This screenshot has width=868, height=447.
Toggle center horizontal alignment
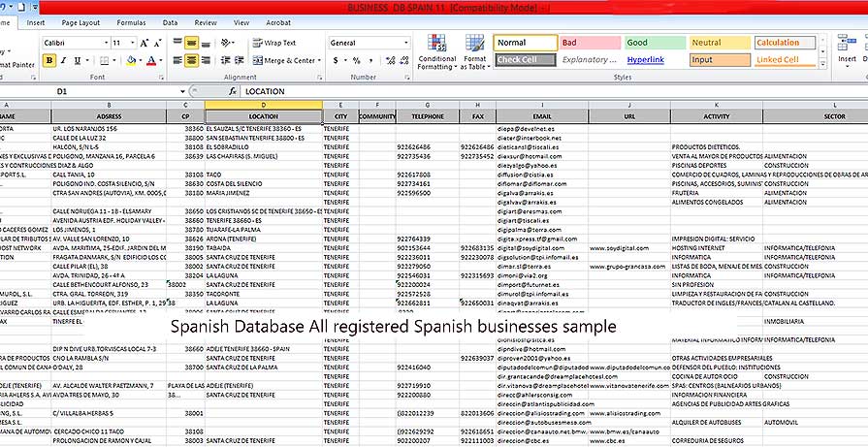click(191, 60)
